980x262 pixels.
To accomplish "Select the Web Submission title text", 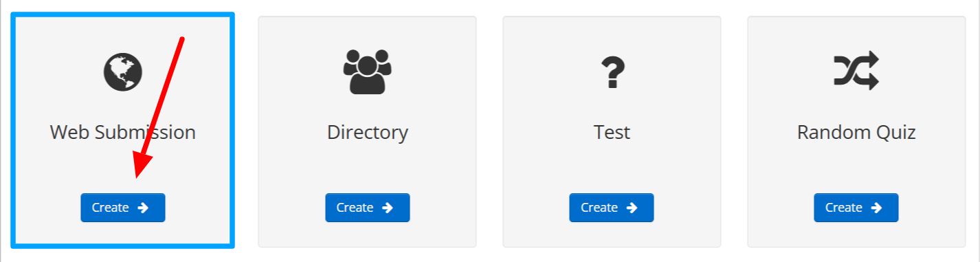I will click(x=123, y=132).
